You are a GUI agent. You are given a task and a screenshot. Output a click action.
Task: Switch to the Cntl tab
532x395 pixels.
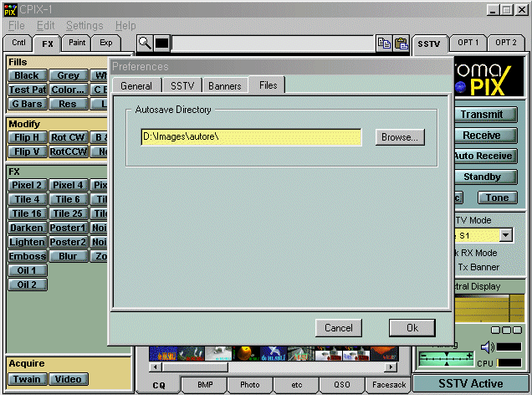pos(18,43)
